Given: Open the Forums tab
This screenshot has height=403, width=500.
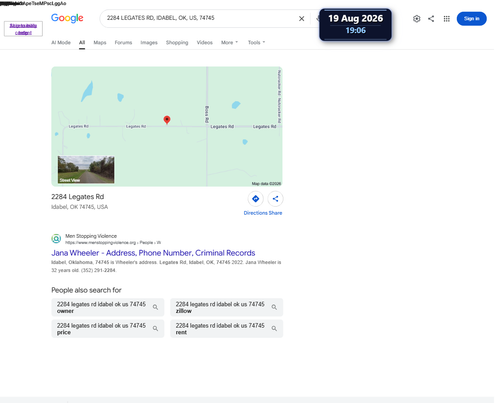Looking at the screenshot, I should (x=123, y=42).
